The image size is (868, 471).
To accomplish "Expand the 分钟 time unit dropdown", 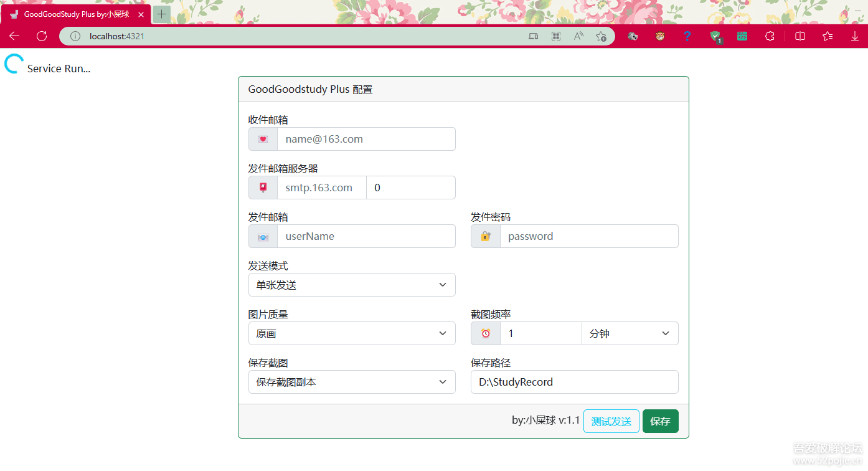I will (630, 333).
